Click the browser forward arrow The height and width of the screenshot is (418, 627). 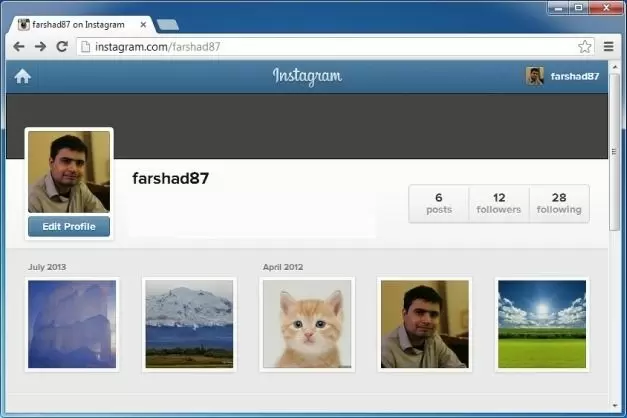(x=40, y=46)
